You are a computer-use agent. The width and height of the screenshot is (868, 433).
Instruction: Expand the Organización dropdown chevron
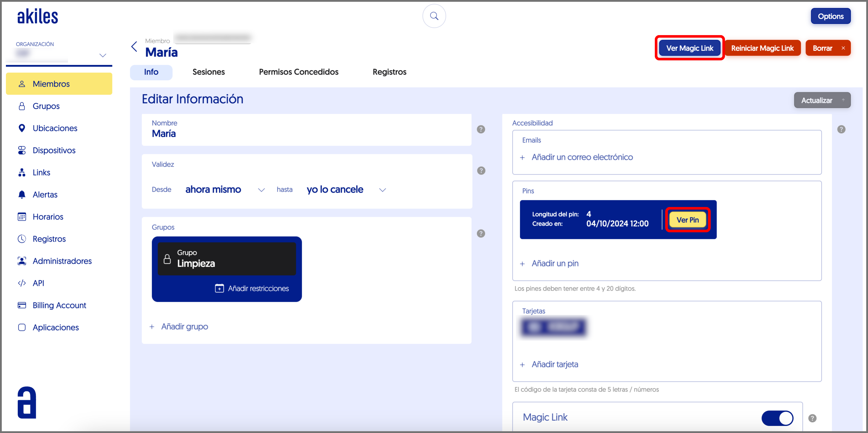click(x=103, y=55)
